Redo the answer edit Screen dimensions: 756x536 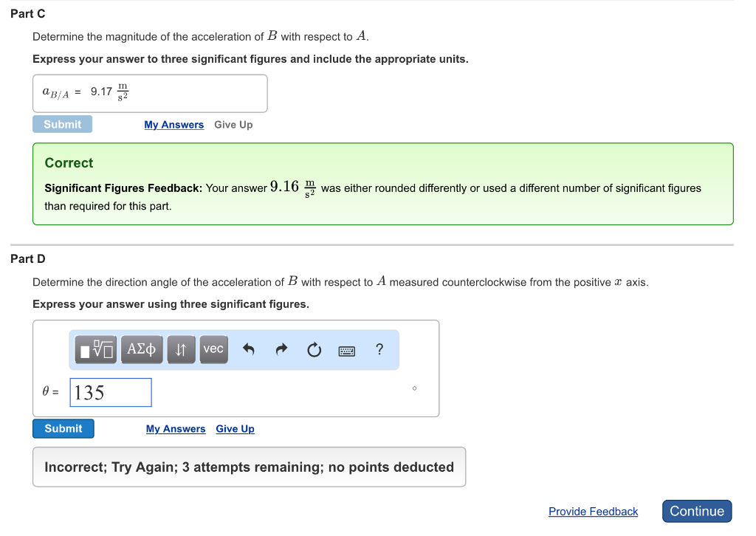[x=281, y=350]
